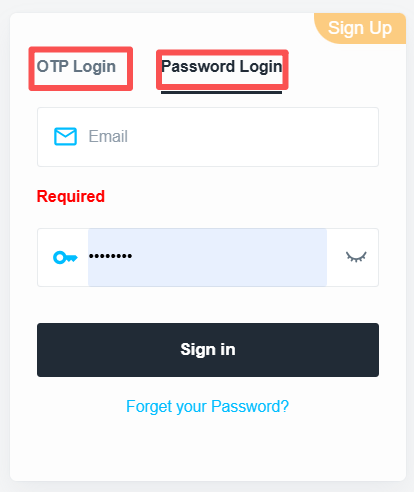Click the word Password in the forgot link
The height and width of the screenshot is (492, 414).
click(250, 406)
